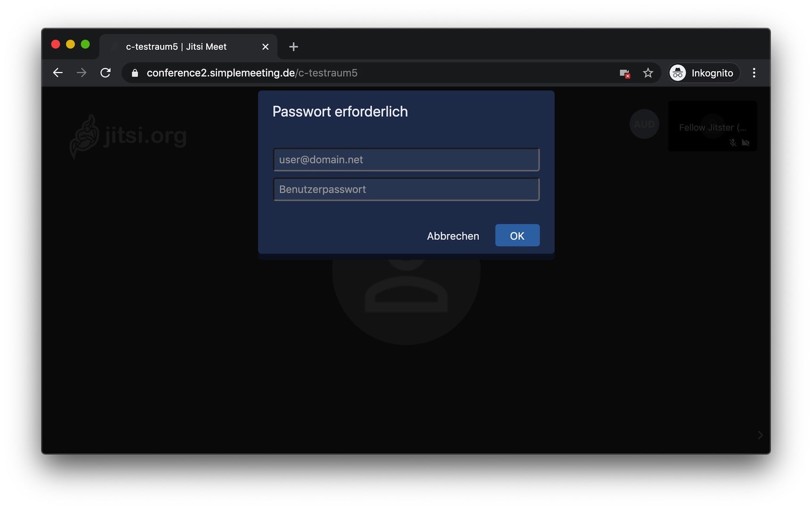The width and height of the screenshot is (812, 509).
Task: Select the Fellow Jitster video thumbnail
Action: pos(712,126)
